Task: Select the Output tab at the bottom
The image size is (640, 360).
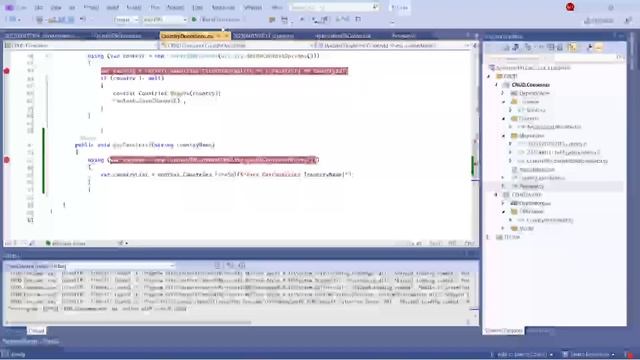Action: 36,331
